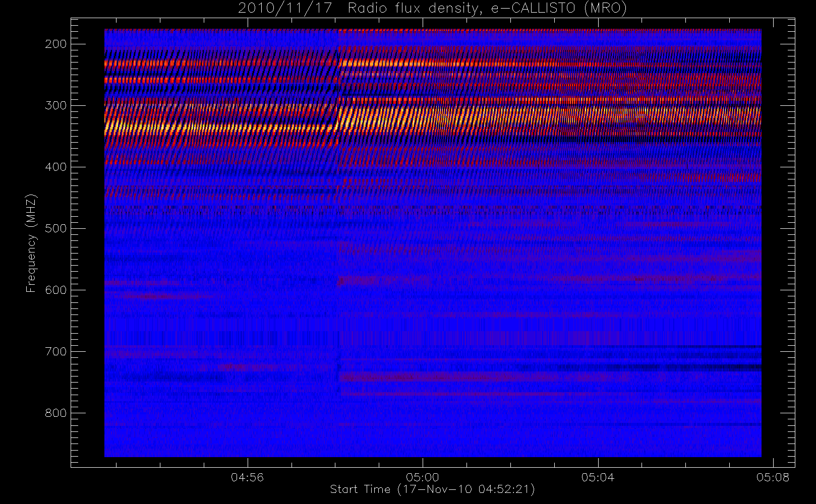Click the 05:00 time tick label
The width and height of the screenshot is (816, 504).
pyautogui.click(x=423, y=477)
